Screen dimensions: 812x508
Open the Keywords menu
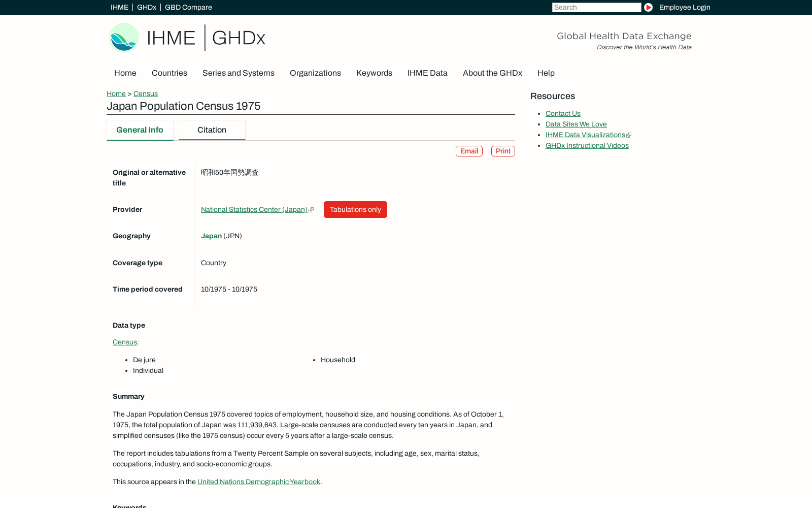pos(374,73)
